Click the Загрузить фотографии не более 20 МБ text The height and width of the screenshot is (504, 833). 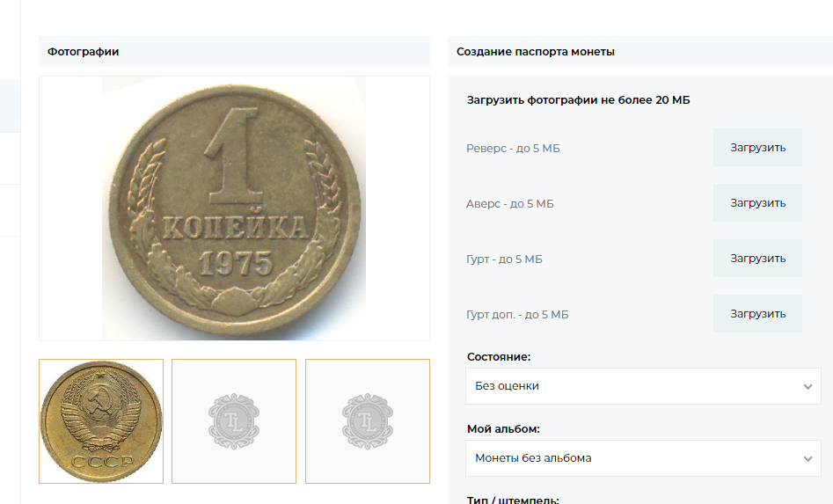pos(578,100)
